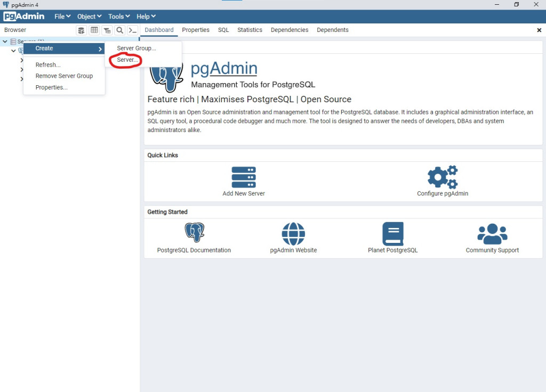The height and width of the screenshot is (392, 546).
Task: Click Planet PostgreSQL link text
Action: point(393,250)
